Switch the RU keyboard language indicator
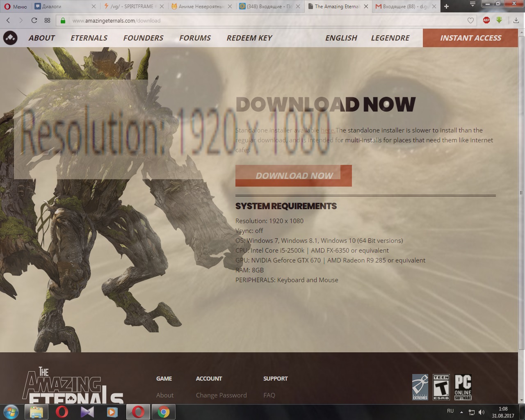 450,411
